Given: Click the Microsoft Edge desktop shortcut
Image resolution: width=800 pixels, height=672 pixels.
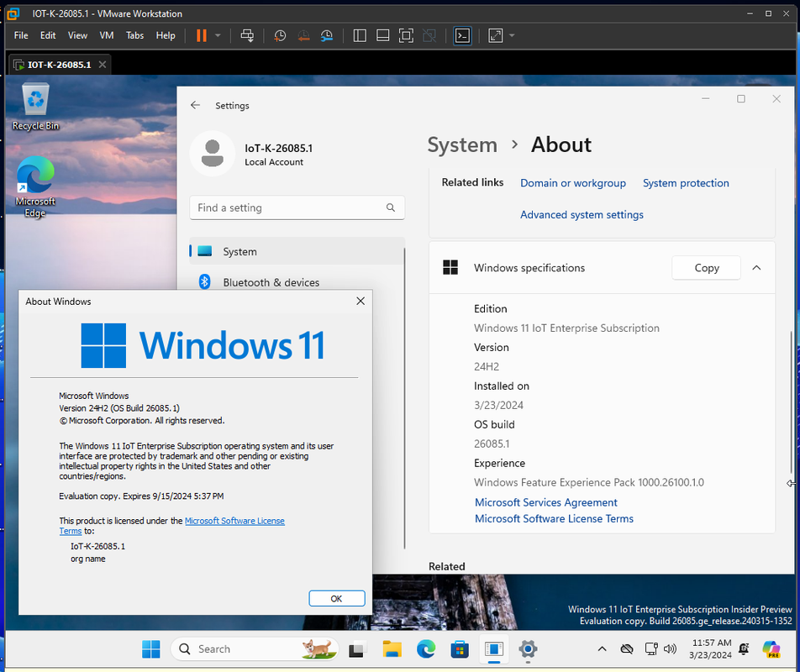Looking at the screenshot, I should (x=35, y=187).
